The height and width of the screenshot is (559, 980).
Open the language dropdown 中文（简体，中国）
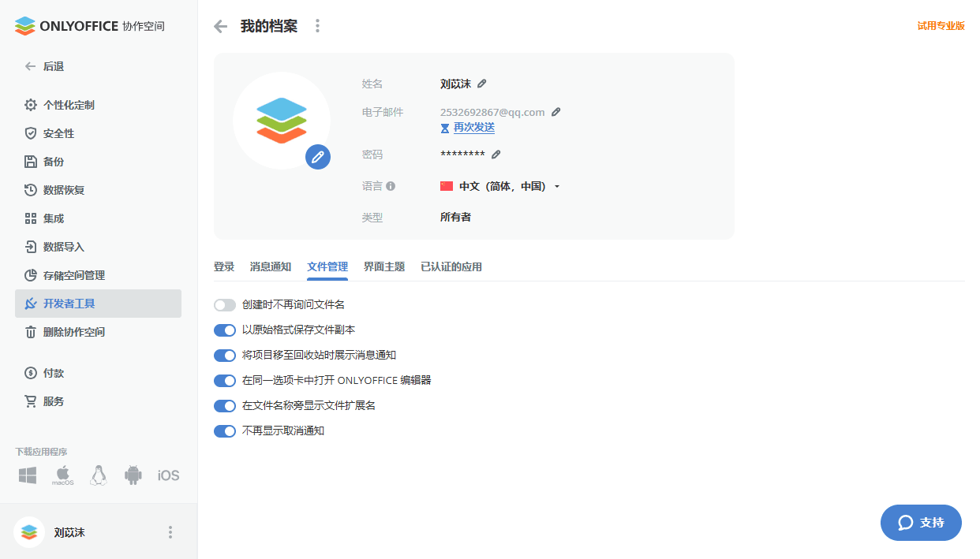(x=500, y=186)
